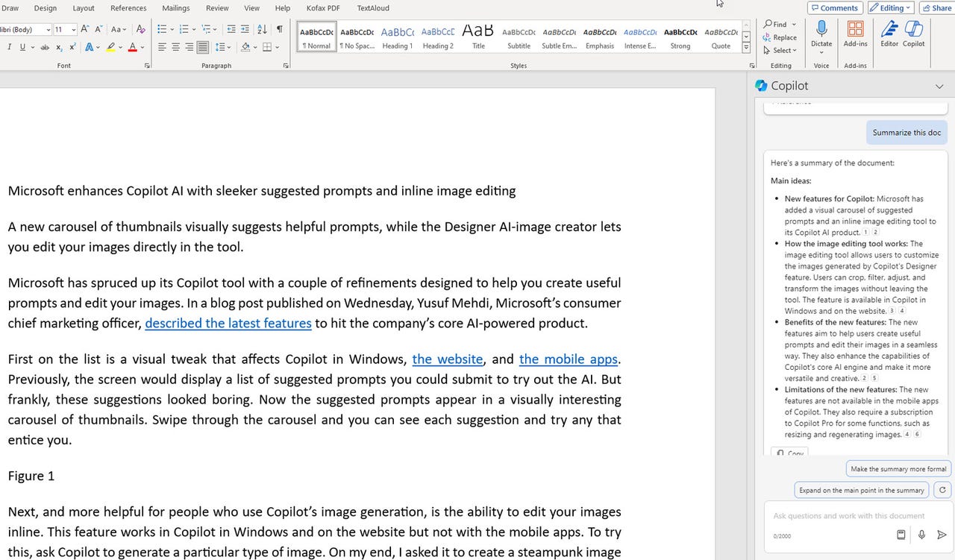The height and width of the screenshot is (560, 955).
Task: Increase paragraph indent
Action: pos(245,29)
